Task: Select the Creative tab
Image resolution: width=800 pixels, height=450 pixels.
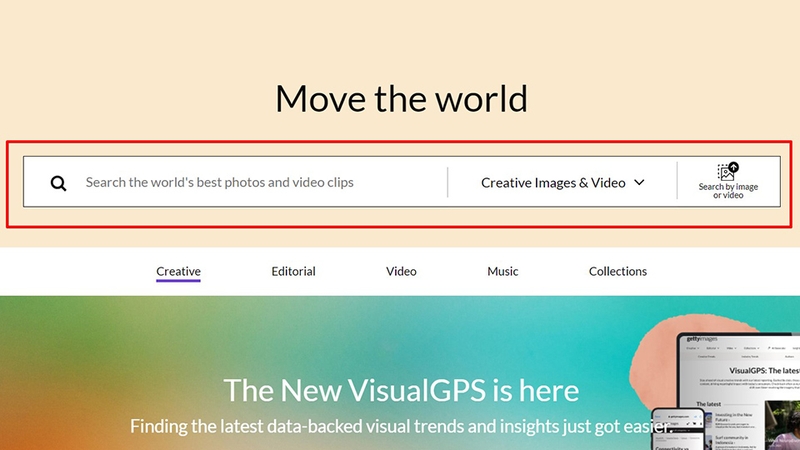Action: (178, 271)
